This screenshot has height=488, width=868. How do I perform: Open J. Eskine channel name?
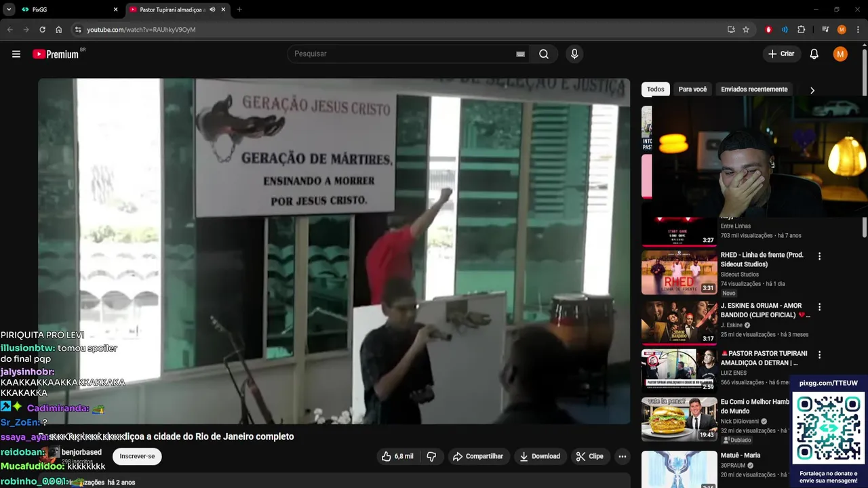click(x=732, y=325)
